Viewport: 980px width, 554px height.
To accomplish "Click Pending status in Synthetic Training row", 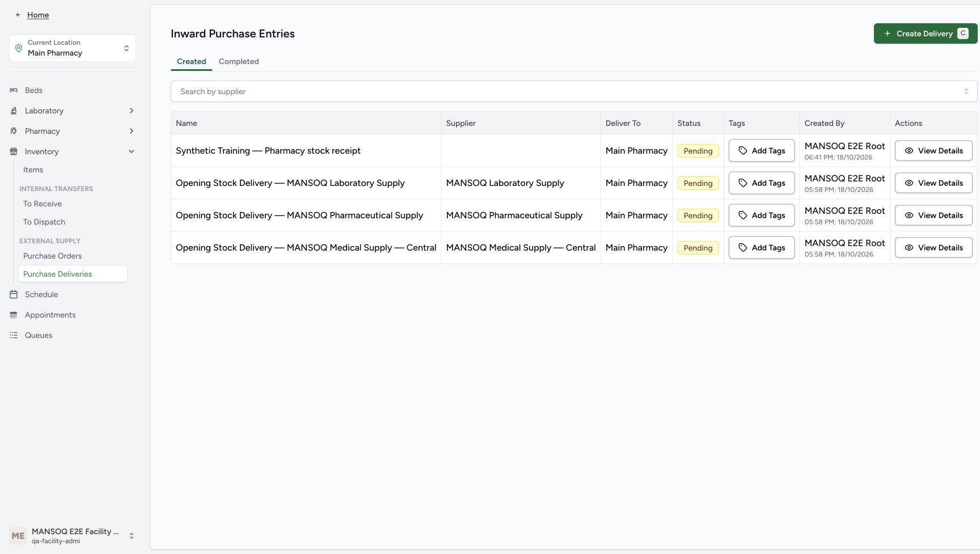I will point(698,151).
